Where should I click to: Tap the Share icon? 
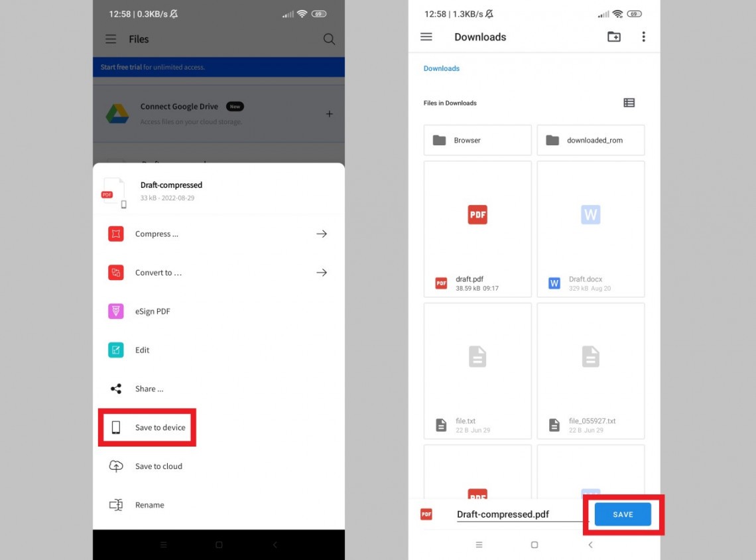(115, 389)
